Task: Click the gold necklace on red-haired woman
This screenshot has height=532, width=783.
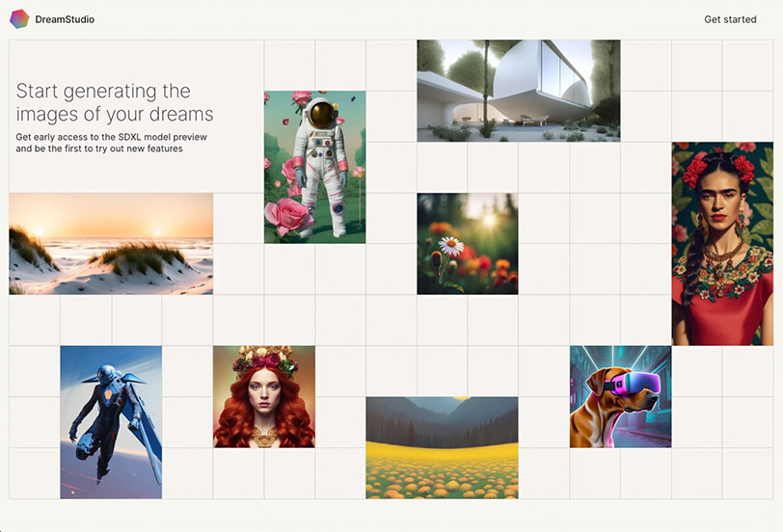Action: (263, 438)
